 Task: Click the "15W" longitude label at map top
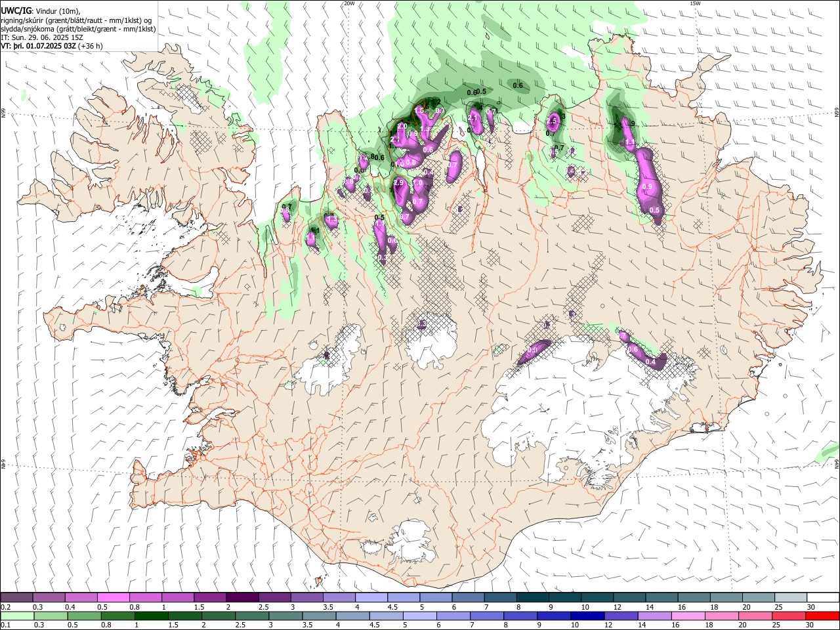pyautogui.click(x=696, y=3)
